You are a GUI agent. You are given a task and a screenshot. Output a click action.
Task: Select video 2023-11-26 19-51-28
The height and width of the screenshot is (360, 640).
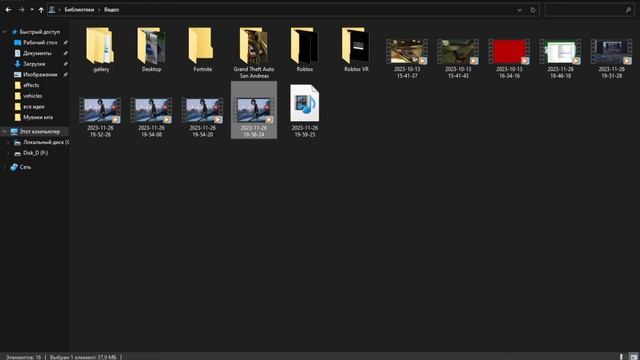tap(611, 58)
